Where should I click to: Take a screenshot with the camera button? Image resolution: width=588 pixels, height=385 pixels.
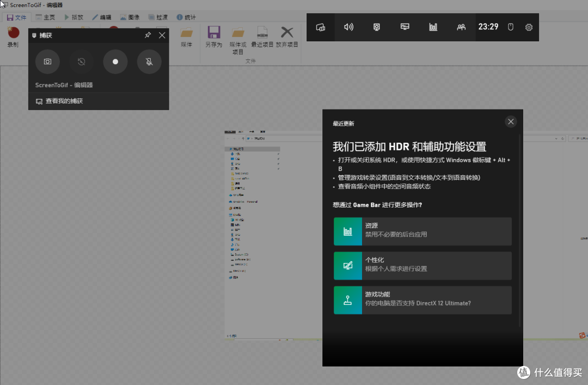pos(47,62)
